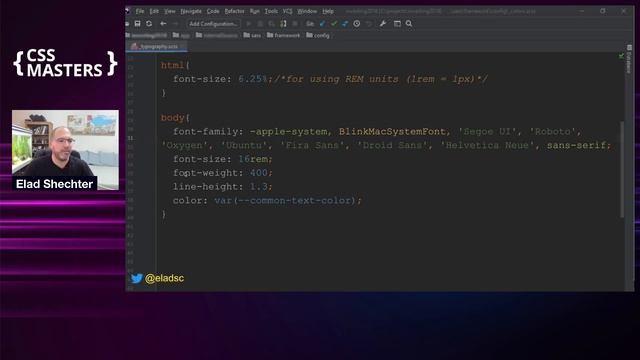This screenshot has width=640, height=360.
Task: Click the Git Push arrow icon
Action: [345, 24]
